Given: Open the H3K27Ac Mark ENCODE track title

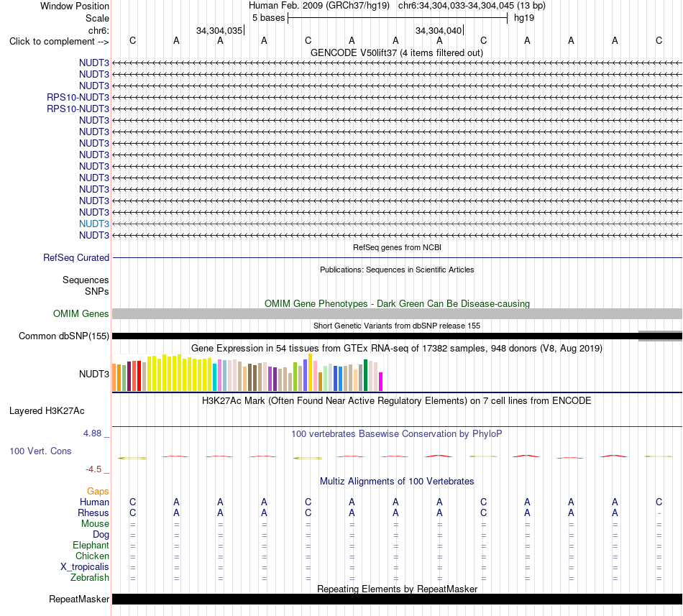Looking at the screenshot, I should pos(397,400).
